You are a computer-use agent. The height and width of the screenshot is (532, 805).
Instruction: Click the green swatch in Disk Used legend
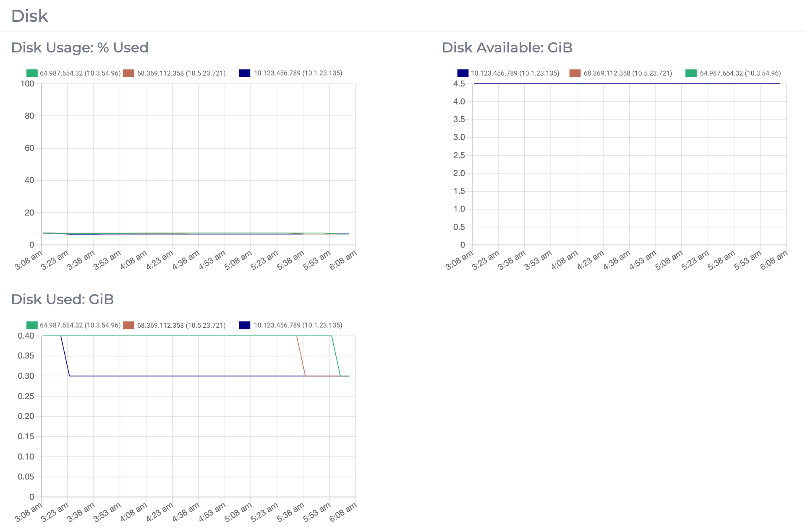[31, 324]
